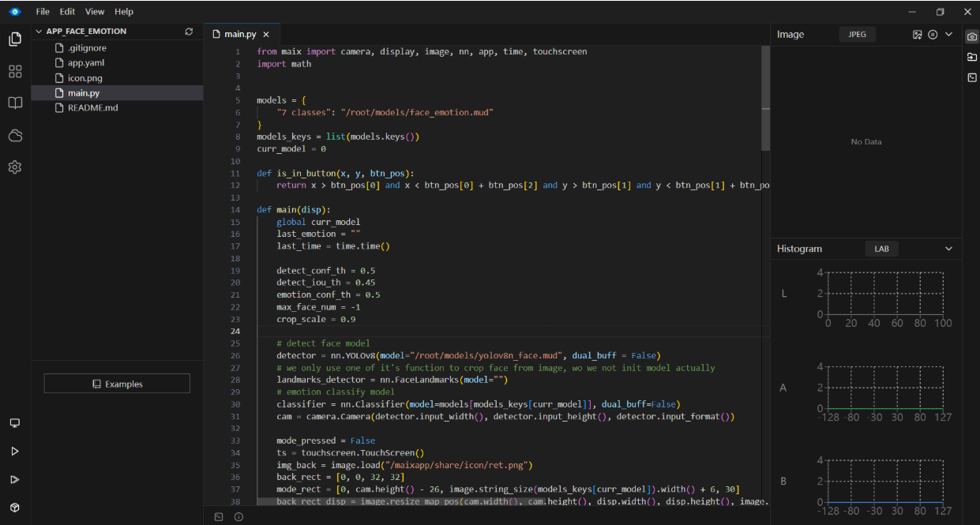Click 'def main(disp):' code line
This screenshot has height=525, width=980.
294,210
